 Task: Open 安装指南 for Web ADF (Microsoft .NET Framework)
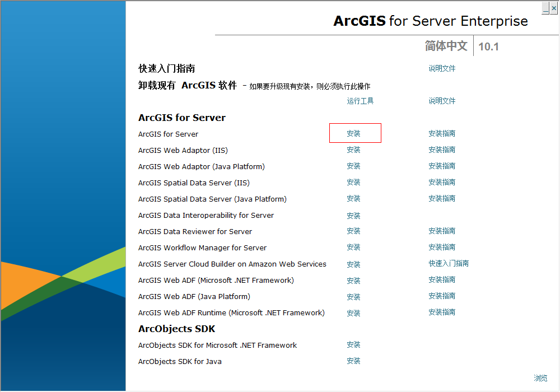pyautogui.click(x=442, y=280)
